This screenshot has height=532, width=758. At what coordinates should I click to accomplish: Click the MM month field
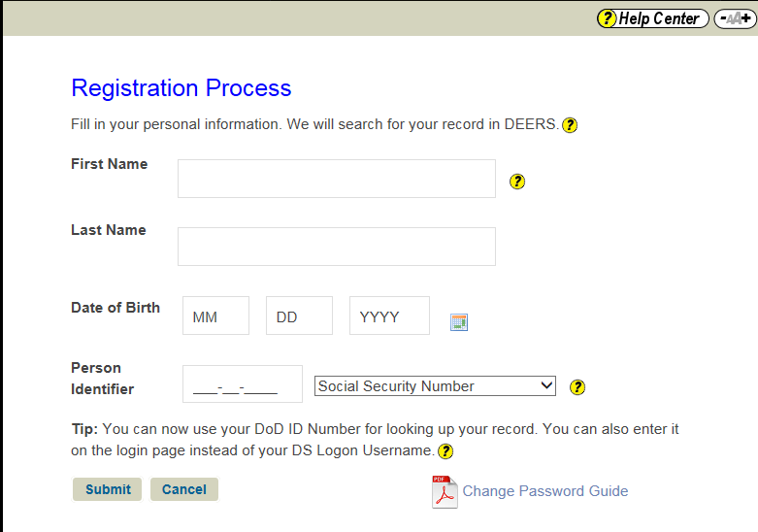click(x=215, y=316)
